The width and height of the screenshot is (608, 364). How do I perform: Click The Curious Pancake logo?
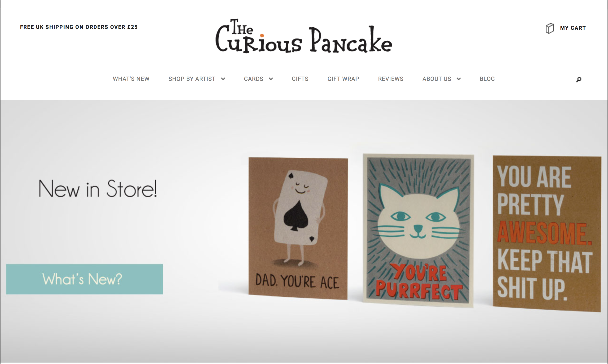coord(304,36)
